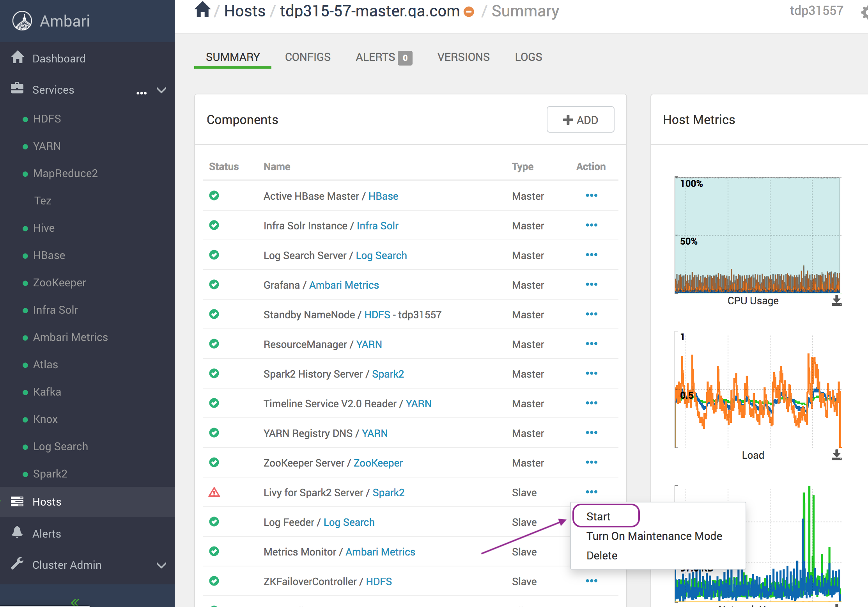The height and width of the screenshot is (607, 868).
Task: Open the Infra Solr service link
Action: (x=377, y=226)
